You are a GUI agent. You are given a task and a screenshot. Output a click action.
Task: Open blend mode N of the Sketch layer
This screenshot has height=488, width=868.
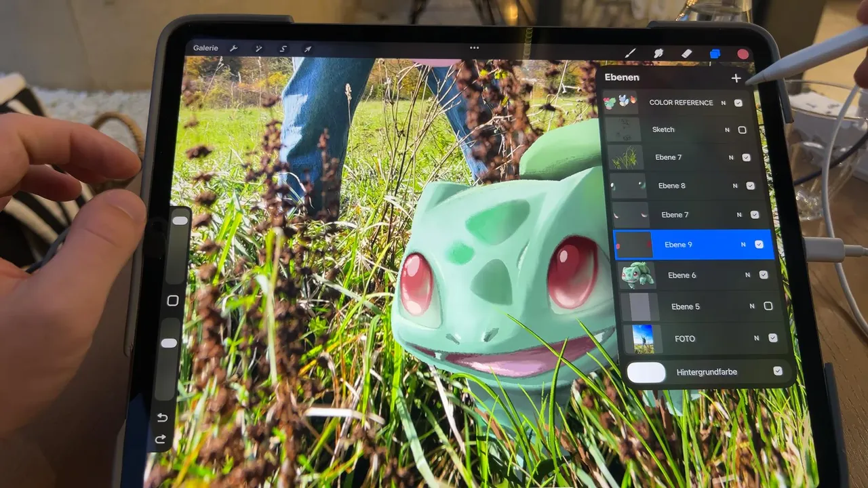click(x=727, y=129)
